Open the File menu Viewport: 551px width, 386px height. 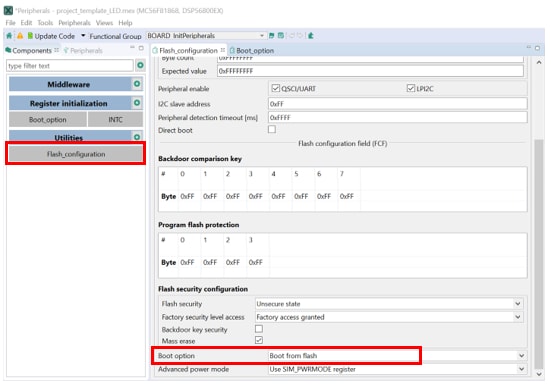click(10, 23)
